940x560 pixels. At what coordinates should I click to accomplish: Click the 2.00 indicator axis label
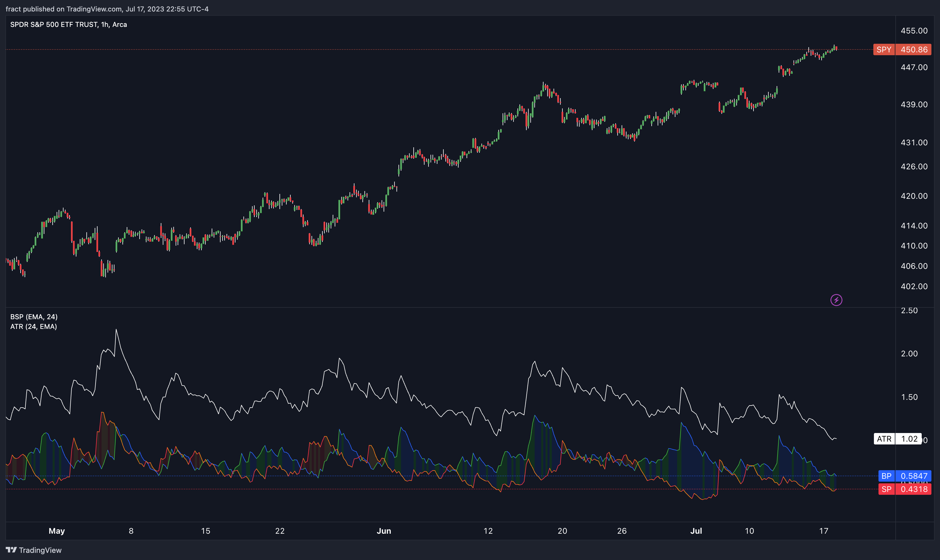[909, 354]
